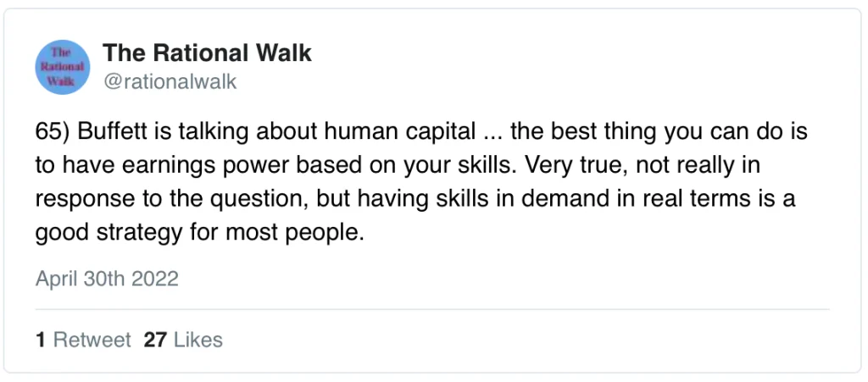Click the word "Likes" below the tweet

tap(198, 340)
